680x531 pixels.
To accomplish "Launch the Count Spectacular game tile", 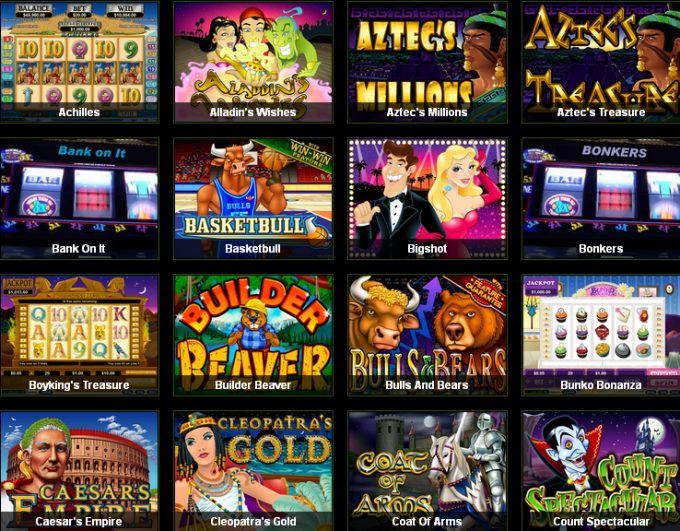I will coord(601,471).
